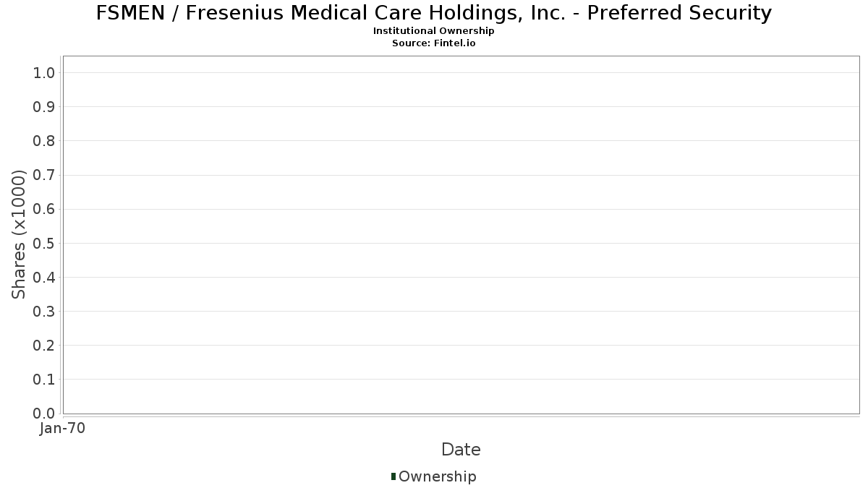
Task: Click the Shares (x1000) y-axis title
Action: pos(20,234)
